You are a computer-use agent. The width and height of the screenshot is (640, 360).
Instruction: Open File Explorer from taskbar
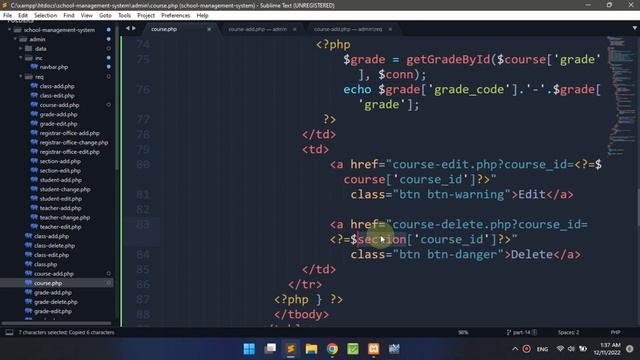tap(311, 349)
